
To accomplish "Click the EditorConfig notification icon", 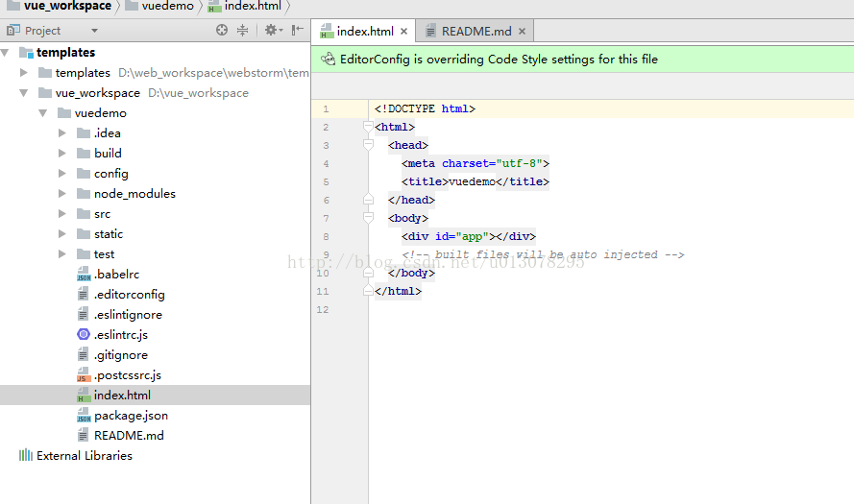I will pos(328,59).
